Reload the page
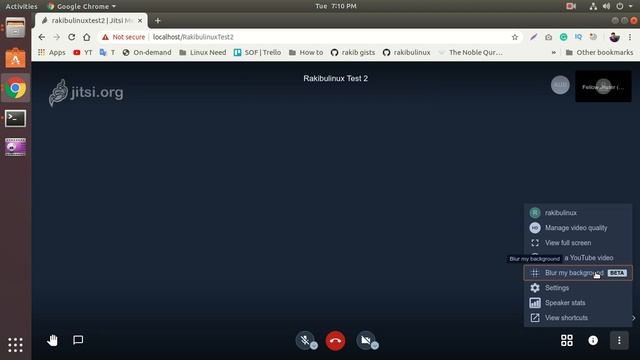640x360 pixels. point(71,37)
